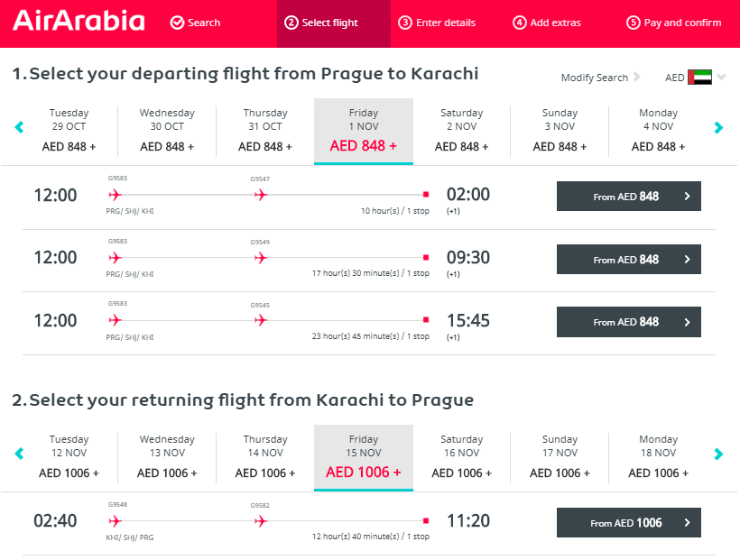This screenshot has width=740, height=560.
Task: Click the UAE flag currency icon
Action: [x=699, y=77]
